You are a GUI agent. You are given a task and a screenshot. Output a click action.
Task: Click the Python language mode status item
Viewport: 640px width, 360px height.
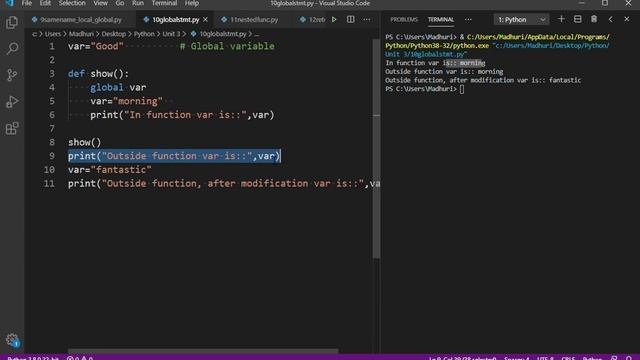point(592,358)
